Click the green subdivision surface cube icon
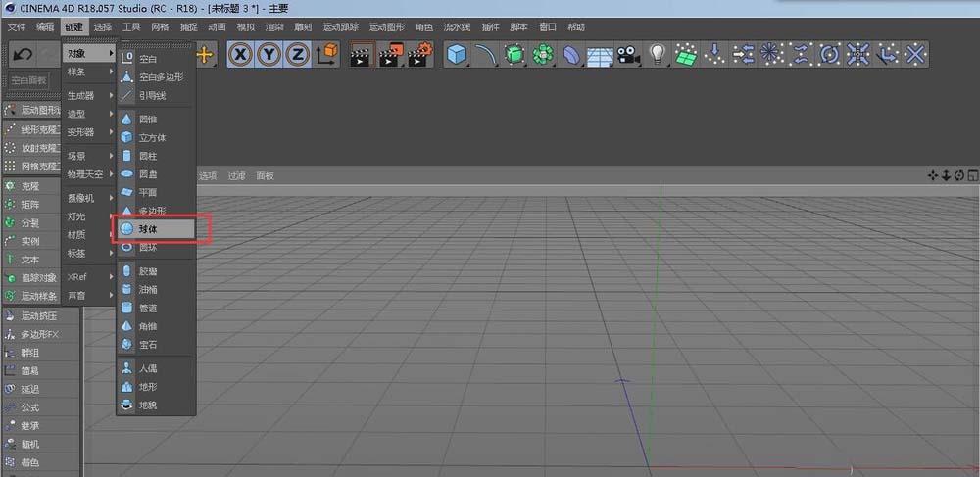 [514, 55]
